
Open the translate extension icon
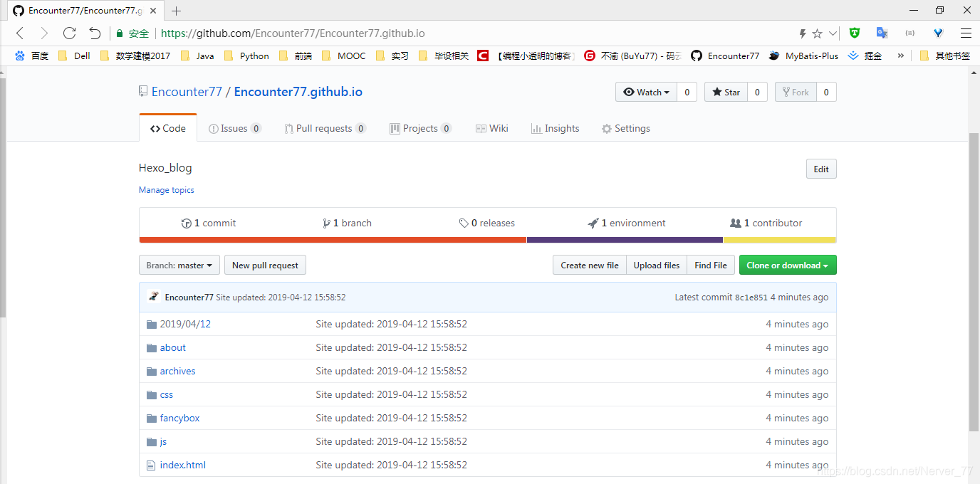(x=882, y=33)
